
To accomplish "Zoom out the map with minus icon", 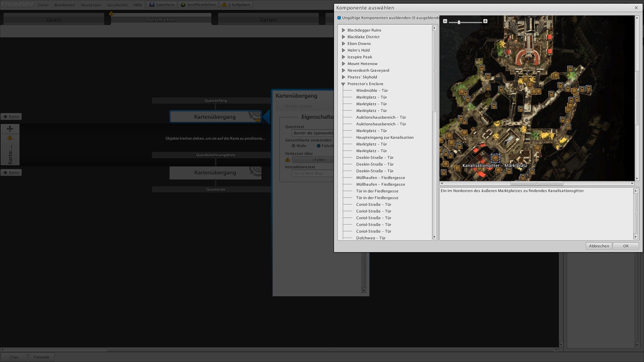I will [x=445, y=21].
